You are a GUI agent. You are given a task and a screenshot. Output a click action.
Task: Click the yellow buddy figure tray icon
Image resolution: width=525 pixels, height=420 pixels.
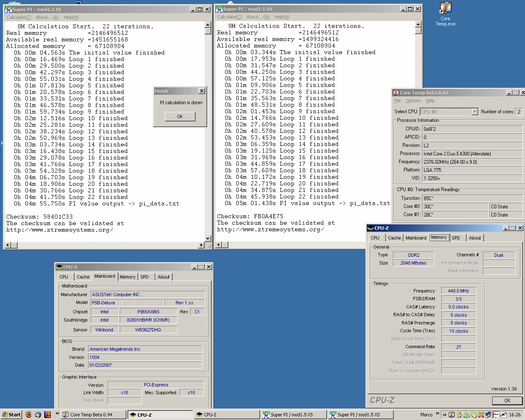tap(459, 415)
